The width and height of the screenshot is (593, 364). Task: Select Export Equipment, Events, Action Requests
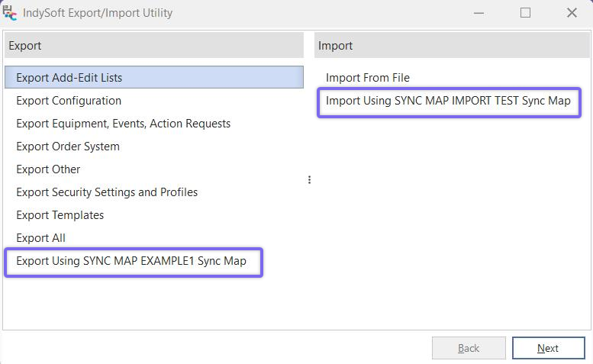point(123,124)
